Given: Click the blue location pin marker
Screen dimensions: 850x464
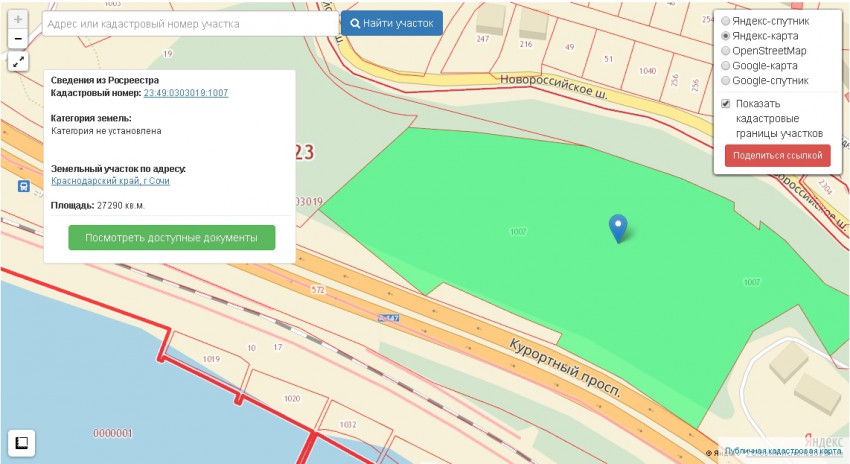Looking at the screenshot, I should click(619, 228).
